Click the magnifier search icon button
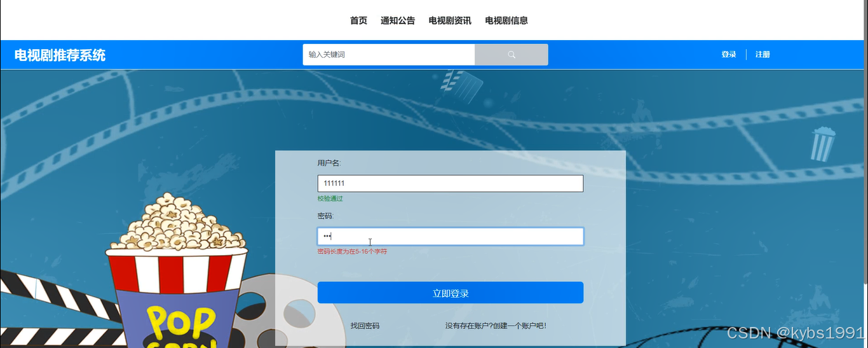The image size is (868, 348). click(x=512, y=55)
